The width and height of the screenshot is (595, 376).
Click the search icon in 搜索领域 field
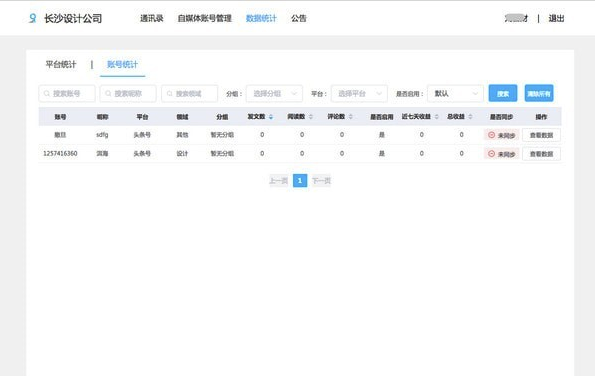[170, 94]
